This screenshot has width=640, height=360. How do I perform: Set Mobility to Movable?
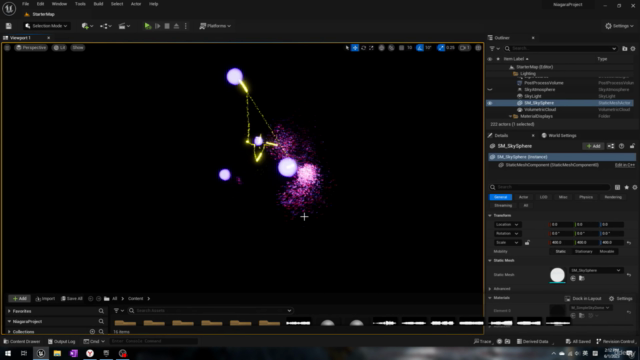pos(607,252)
